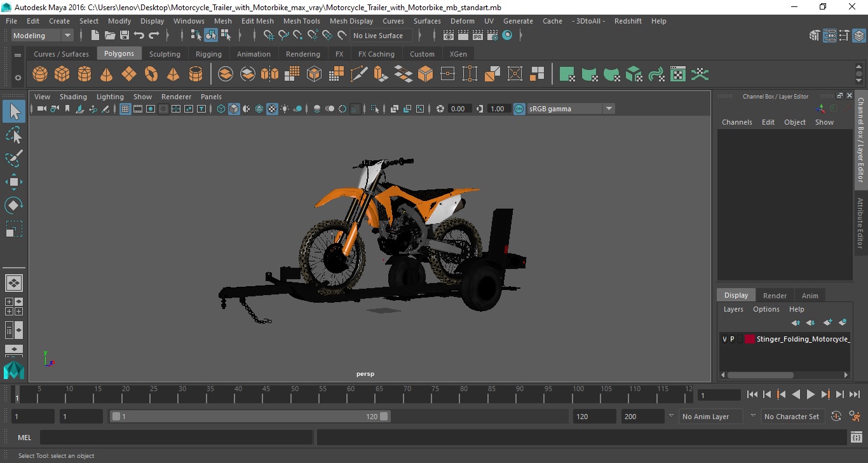Screen dimensions: 868x463
Task: Open the Channels menu in Channel Box
Action: (x=736, y=122)
